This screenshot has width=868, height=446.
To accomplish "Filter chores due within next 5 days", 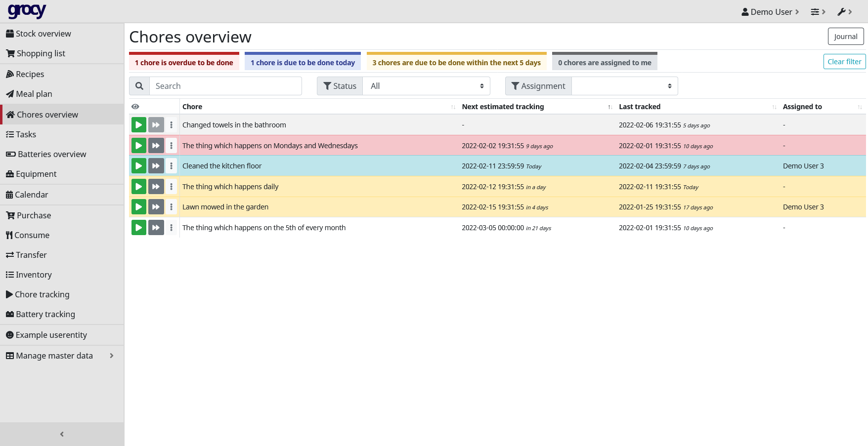I will (456, 62).
